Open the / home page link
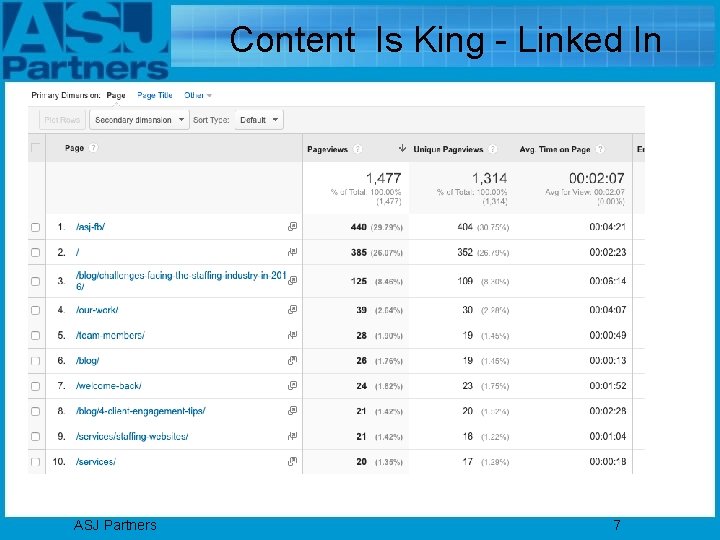The height and width of the screenshot is (540, 720). click(x=78, y=252)
